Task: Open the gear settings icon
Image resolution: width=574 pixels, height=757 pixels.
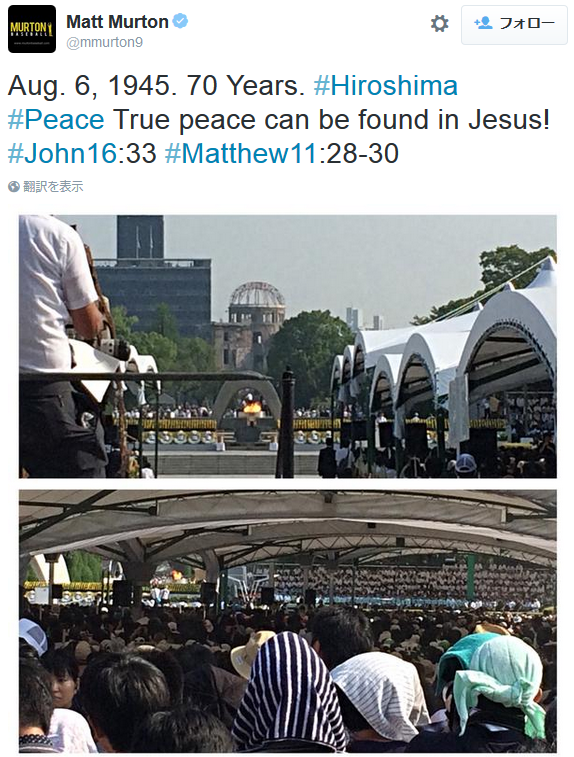Action: 439,24
